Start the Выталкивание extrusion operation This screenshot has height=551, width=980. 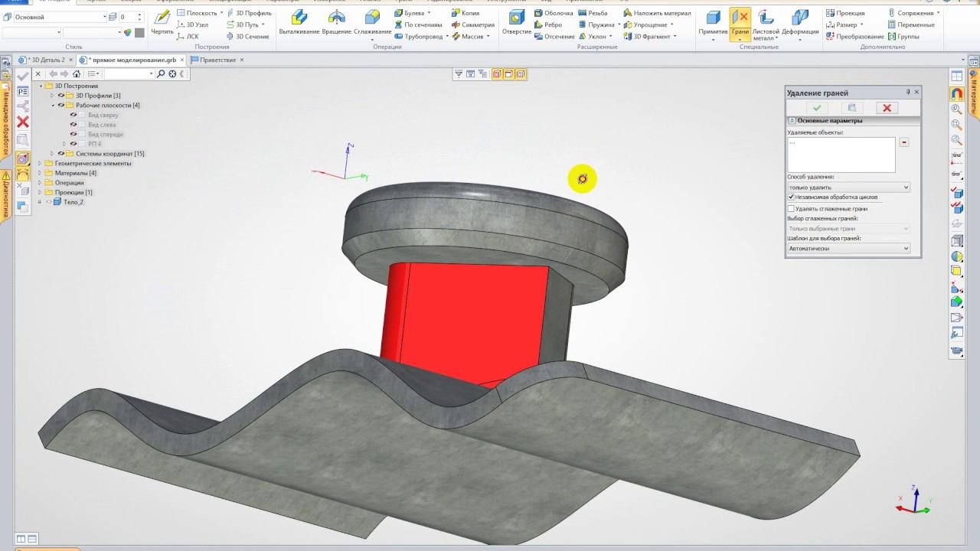pos(299,21)
